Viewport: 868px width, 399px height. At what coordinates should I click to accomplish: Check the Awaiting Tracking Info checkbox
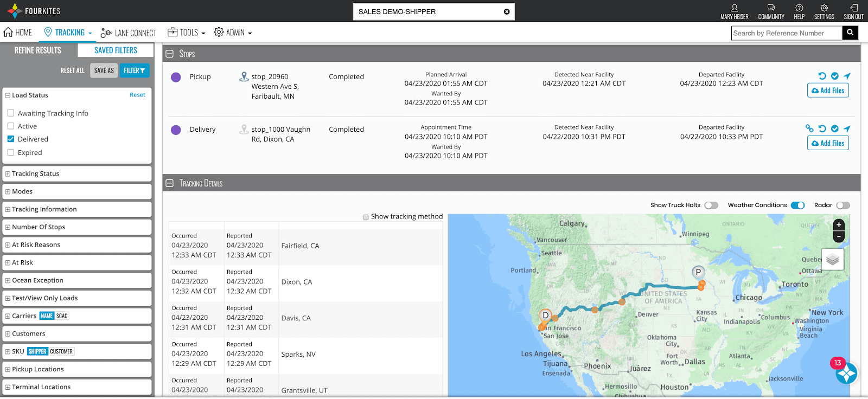11,113
